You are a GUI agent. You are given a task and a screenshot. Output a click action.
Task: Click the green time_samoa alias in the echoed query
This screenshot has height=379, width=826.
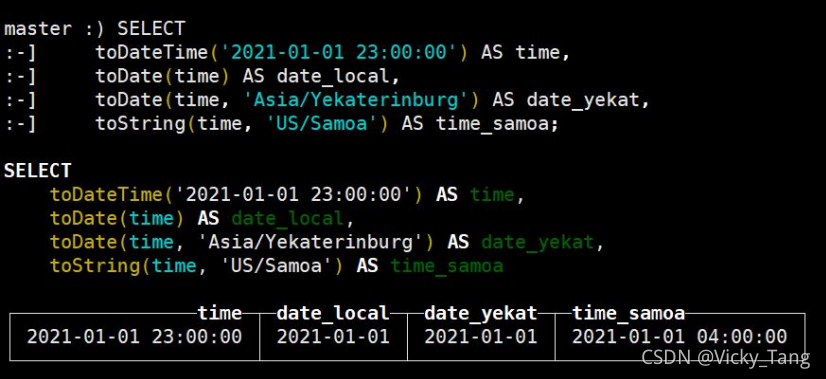447,266
